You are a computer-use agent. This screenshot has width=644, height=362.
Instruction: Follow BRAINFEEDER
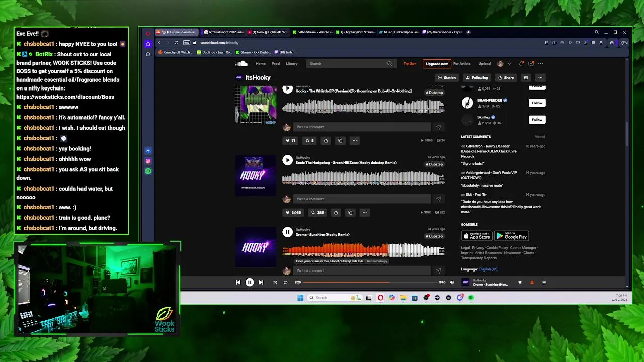[537, 103]
